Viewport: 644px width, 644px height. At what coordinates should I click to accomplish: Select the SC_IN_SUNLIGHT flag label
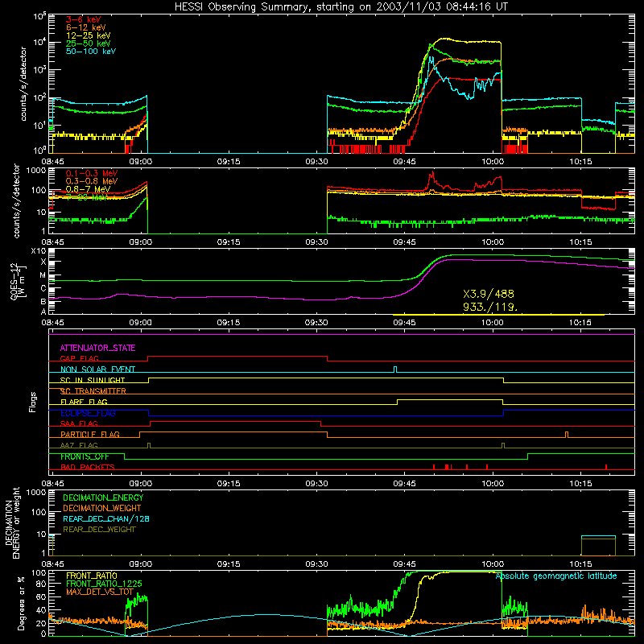tap(93, 380)
